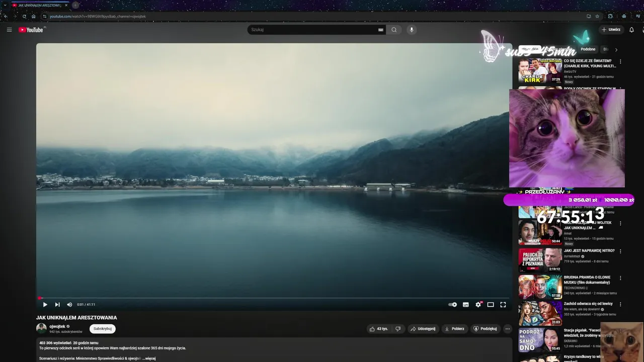Expand the tab search dropdown
Image resolution: width=644 pixels, height=362 pixels.
pos(6,5)
